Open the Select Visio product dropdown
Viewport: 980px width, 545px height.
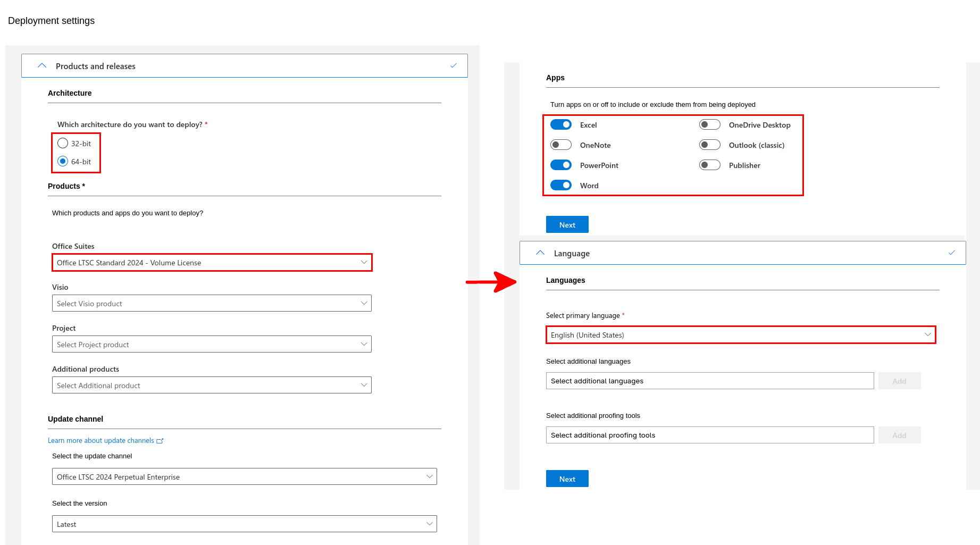click(212, 304)
